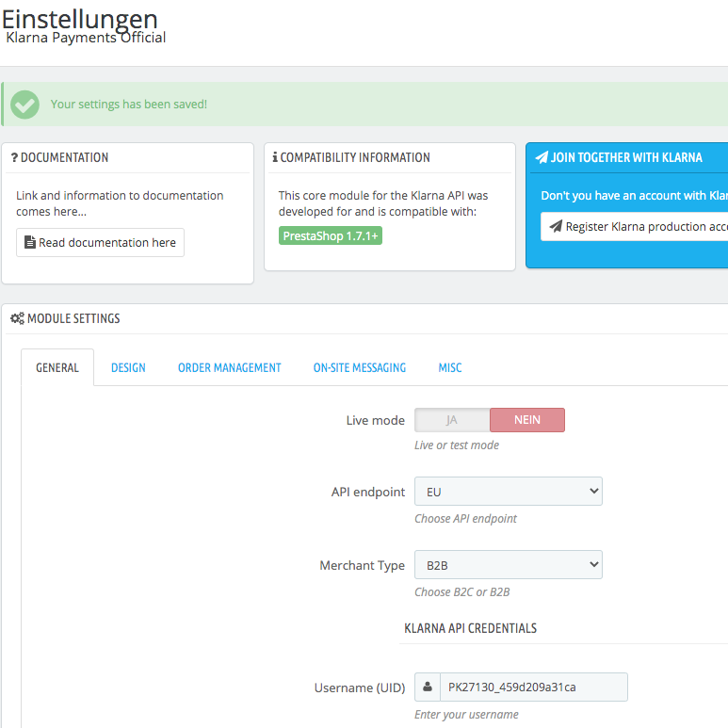The width and height of the screenshot is (728, 728).
Task: Click the document icon in Read documentation button
Action: 30,242
